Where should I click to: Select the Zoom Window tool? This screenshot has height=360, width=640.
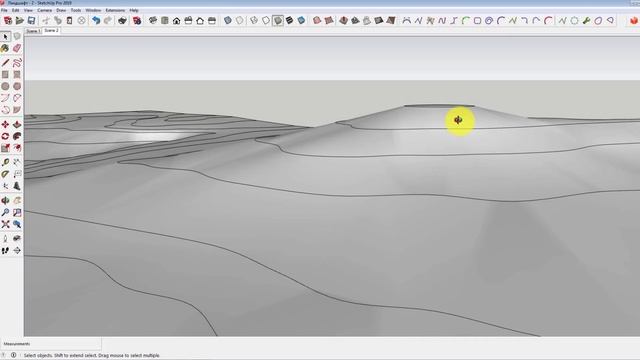17,213
